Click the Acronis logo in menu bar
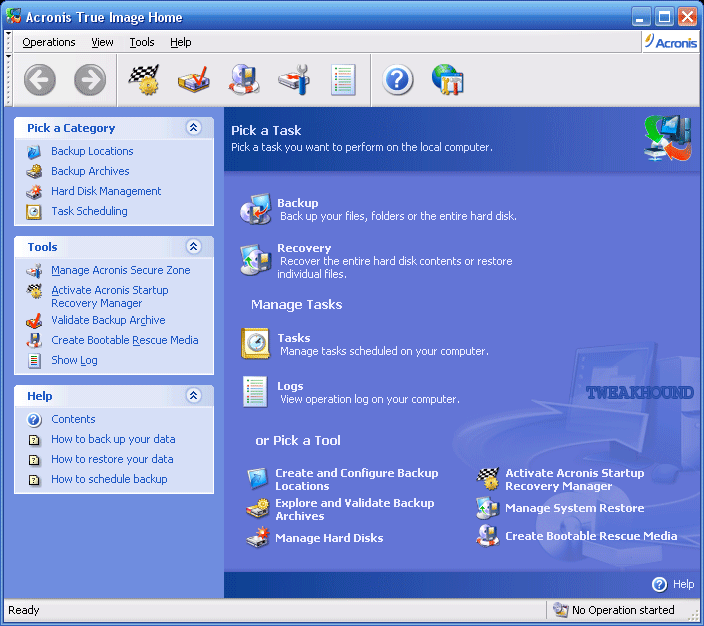Viewport: 704px width, 626px height. click(x=671, y=43)
